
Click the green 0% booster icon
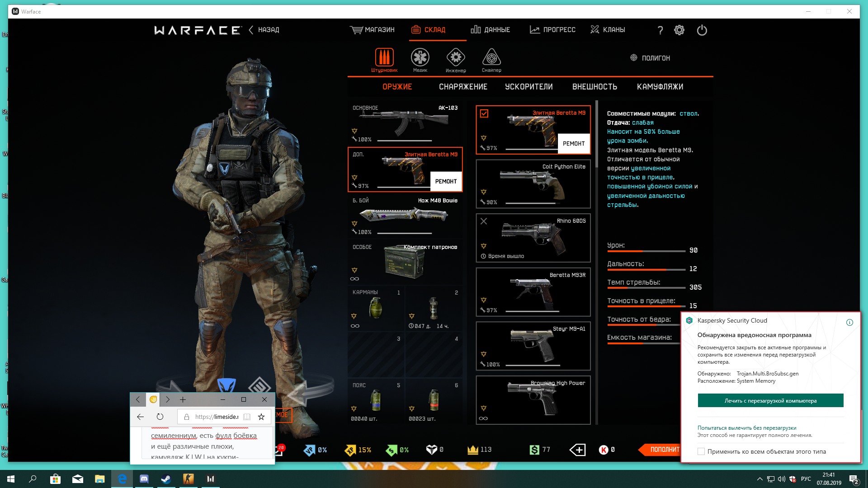392,450
